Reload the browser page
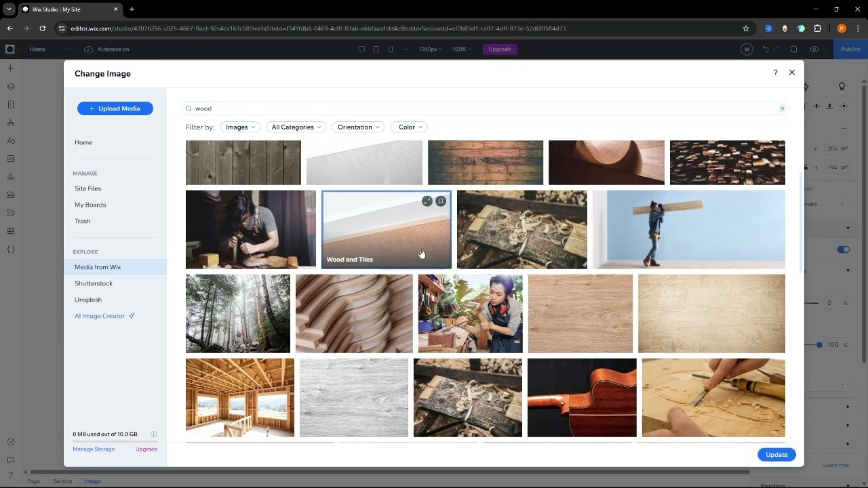Viewport: 868px width, 488px height. point(42,28)
